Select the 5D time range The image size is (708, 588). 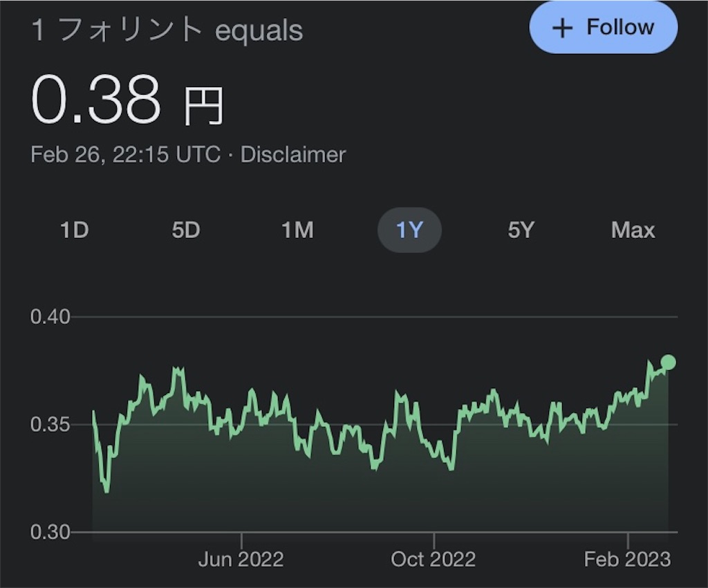[x=185, y=230]
